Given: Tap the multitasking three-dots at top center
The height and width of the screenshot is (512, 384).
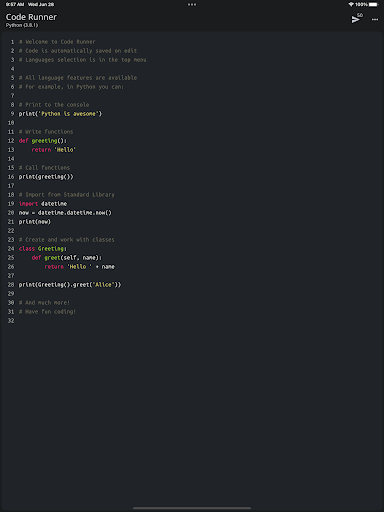Looking at the screenshot, I should (x=192, y=4).
